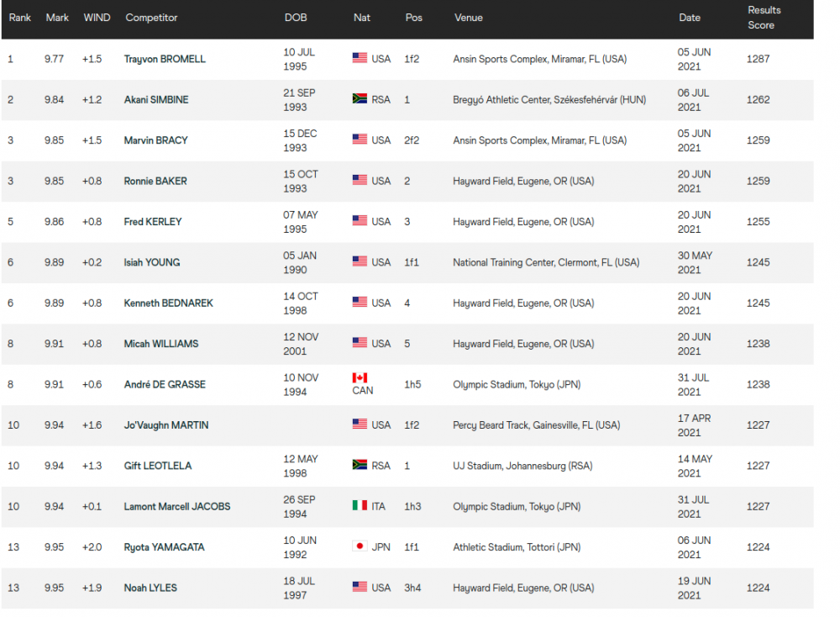Click the South Africa flag next to Gift LEOTLELA

(360, 465)
